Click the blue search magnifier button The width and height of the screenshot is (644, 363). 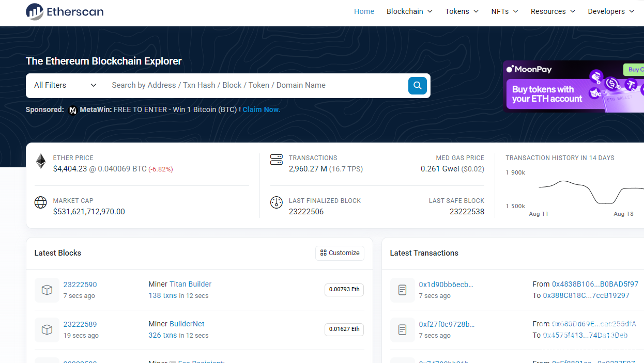click(x=417, y=85)
